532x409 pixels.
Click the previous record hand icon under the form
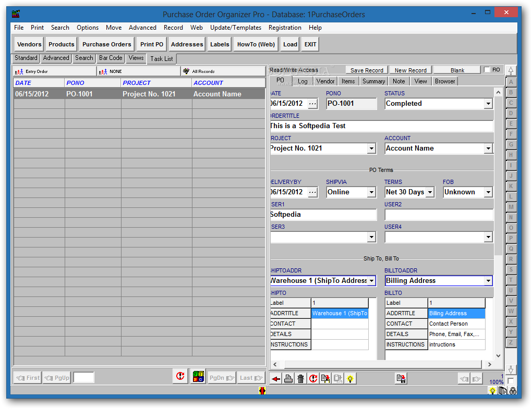[464, 379]
